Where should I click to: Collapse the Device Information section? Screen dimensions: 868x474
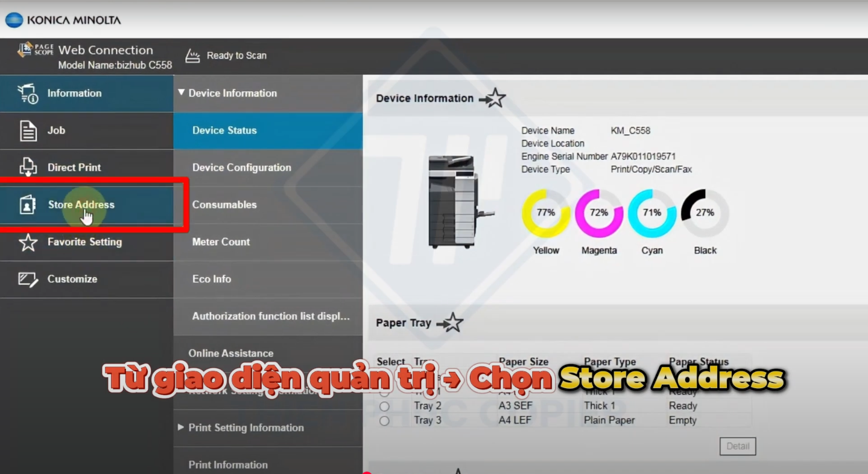[181, 93]
